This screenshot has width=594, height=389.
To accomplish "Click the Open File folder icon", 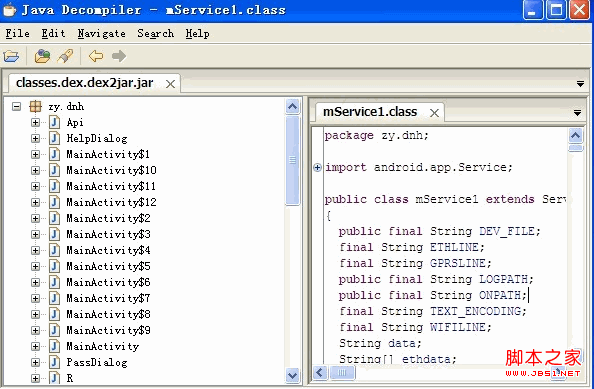I will tap(11, 56).
